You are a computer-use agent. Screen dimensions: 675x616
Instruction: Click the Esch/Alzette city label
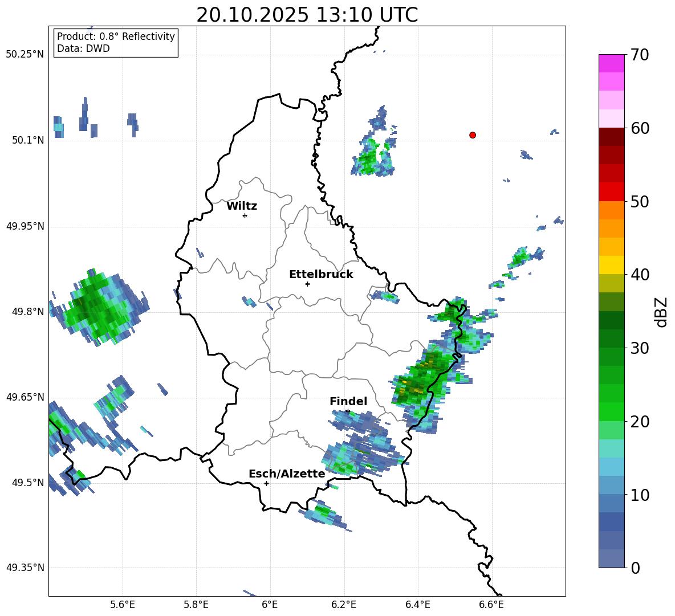(x=287, y=474)
